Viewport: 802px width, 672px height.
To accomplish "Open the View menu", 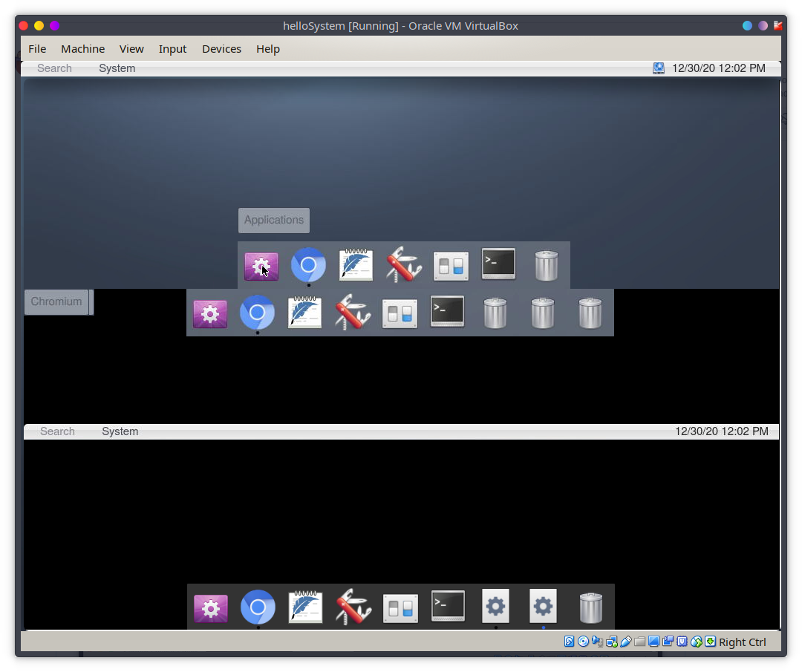I will click(131, 49).
